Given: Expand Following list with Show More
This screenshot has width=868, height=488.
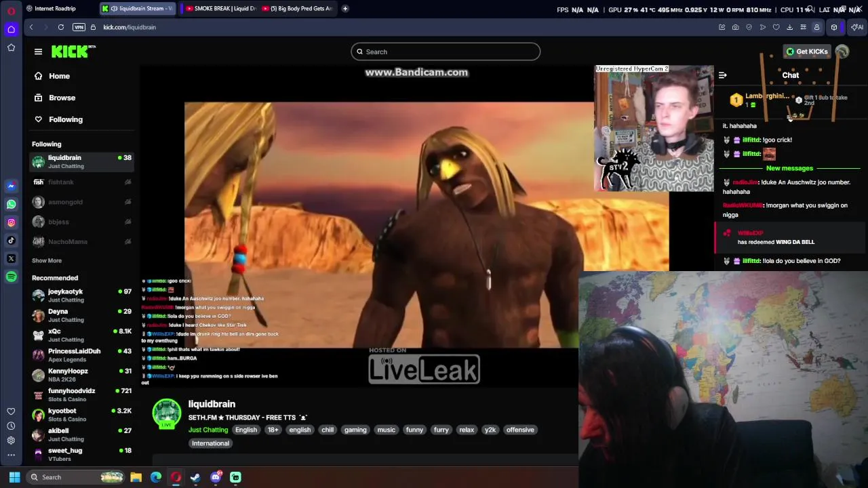Looking at the screenshot, I should pos(47,260).
